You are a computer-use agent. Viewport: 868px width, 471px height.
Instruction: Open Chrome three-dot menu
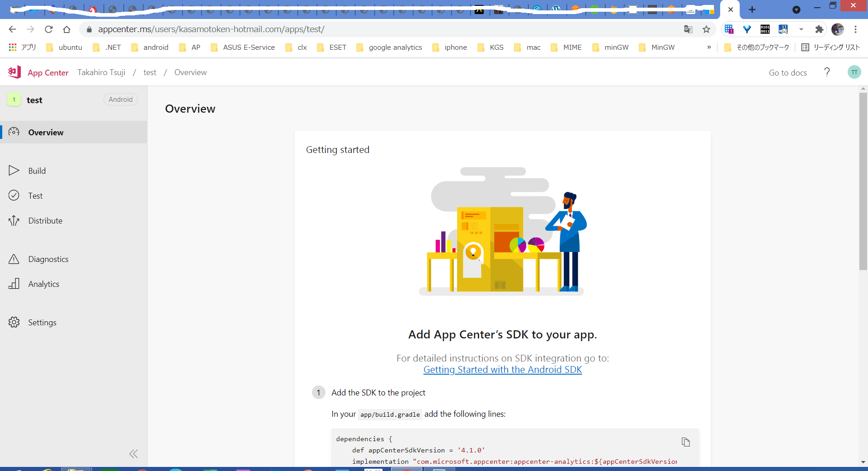tap(855, 29)
